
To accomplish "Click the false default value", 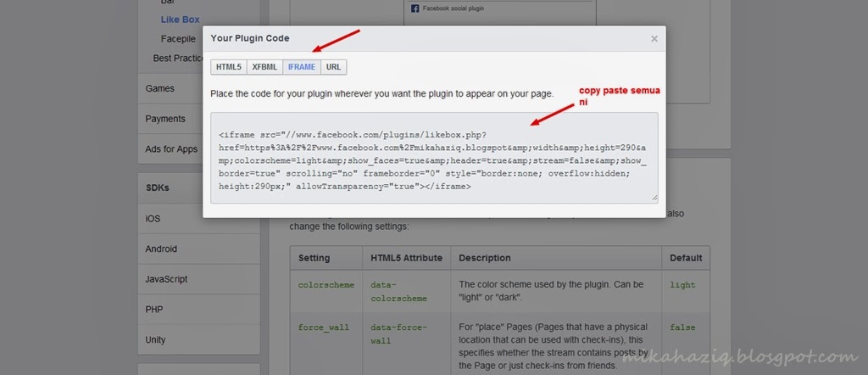I will tap(682, 327).
